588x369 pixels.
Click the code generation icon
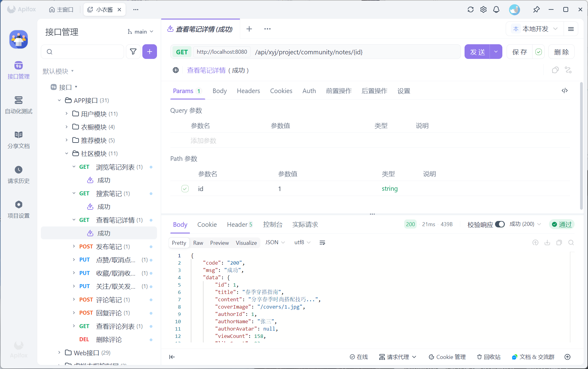pyautogui.click(x=565, y=91)
